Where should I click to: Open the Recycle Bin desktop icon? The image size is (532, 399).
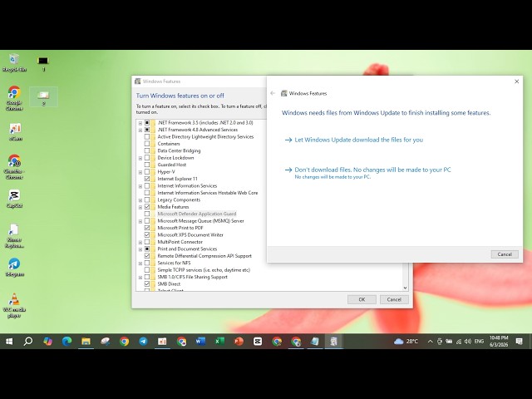pyautogui.click(x=14, y=63)
